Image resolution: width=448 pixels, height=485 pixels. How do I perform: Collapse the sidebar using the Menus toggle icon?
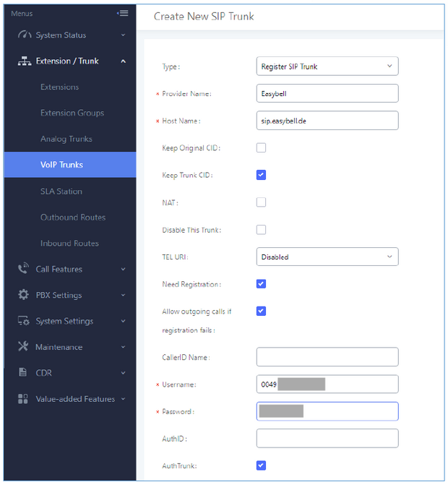(x=122, y=13)
